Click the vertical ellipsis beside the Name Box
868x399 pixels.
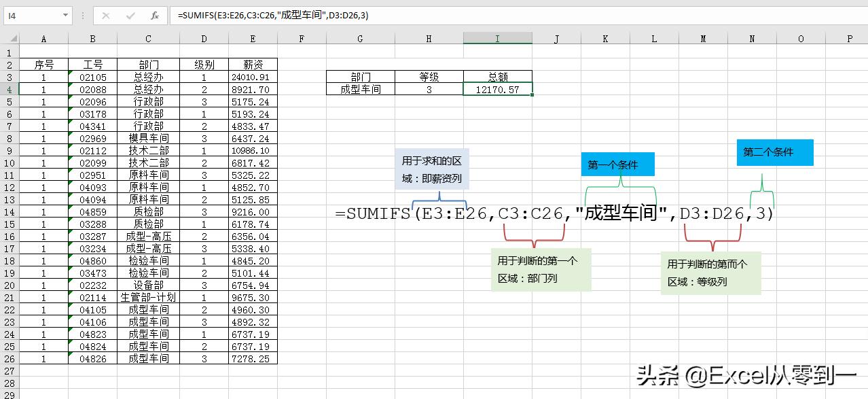(83, 15)
